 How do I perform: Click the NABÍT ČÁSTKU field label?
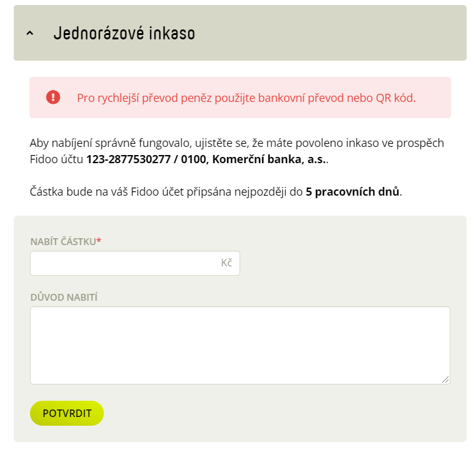click(x=63, y=242)
